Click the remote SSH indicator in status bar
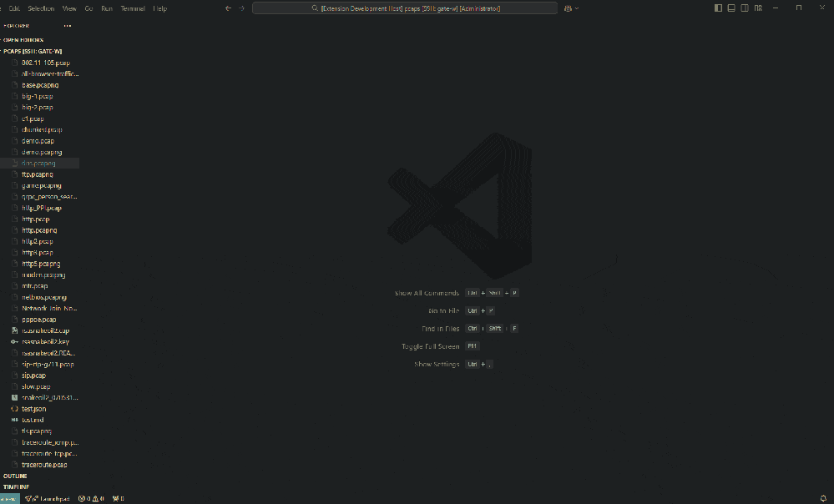 pyautogui.click(x=9, y=499)
